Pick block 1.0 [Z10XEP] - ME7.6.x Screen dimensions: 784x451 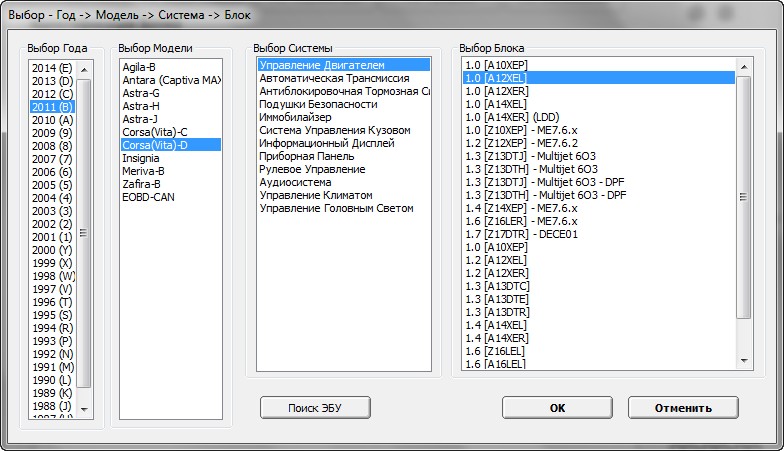click(599, 130)
